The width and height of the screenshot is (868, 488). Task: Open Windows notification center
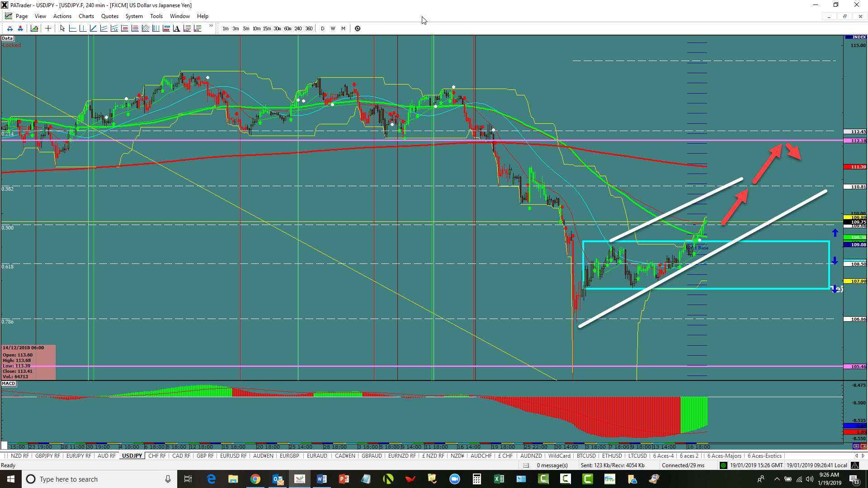click(854, 479)
